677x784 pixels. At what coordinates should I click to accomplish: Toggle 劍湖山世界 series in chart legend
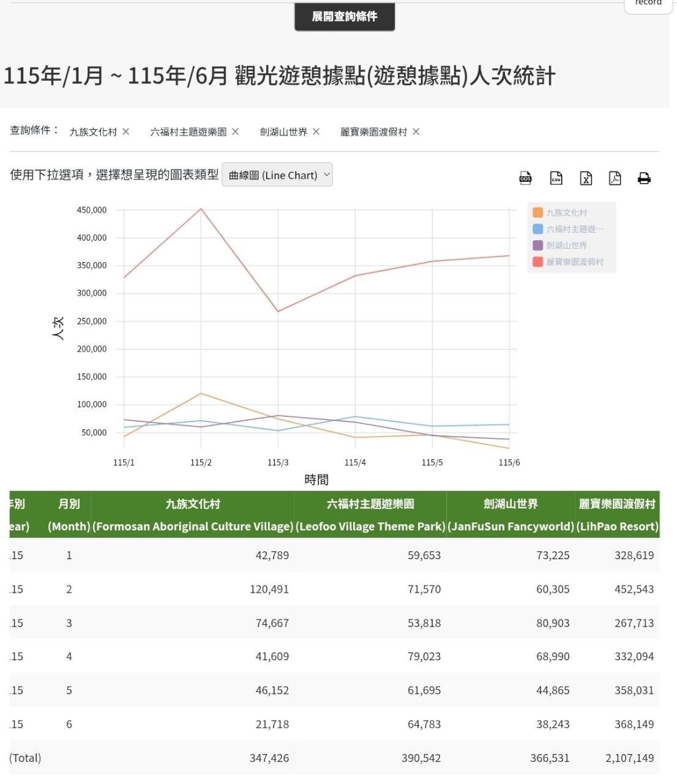pyautogui.click(x=559, y=245)
